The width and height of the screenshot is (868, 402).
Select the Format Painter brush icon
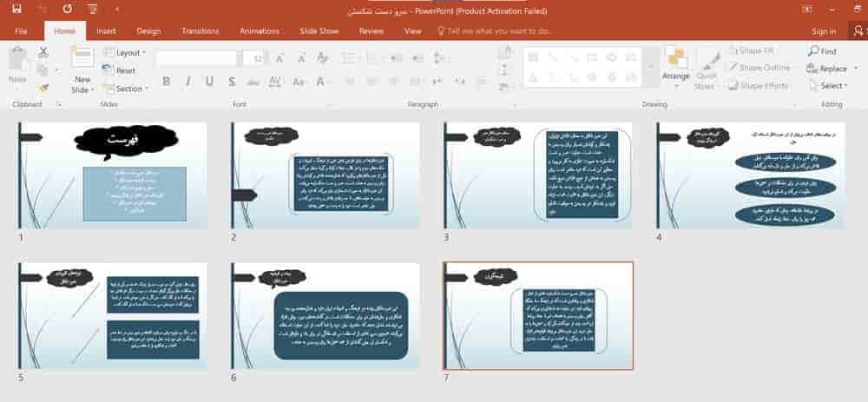pyautogui.click(x=43, y=88)
